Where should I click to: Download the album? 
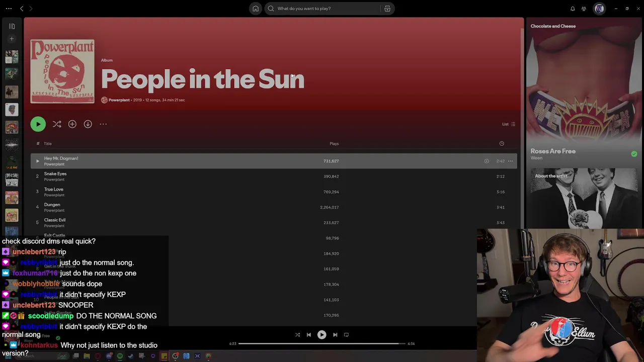point(88,124)
